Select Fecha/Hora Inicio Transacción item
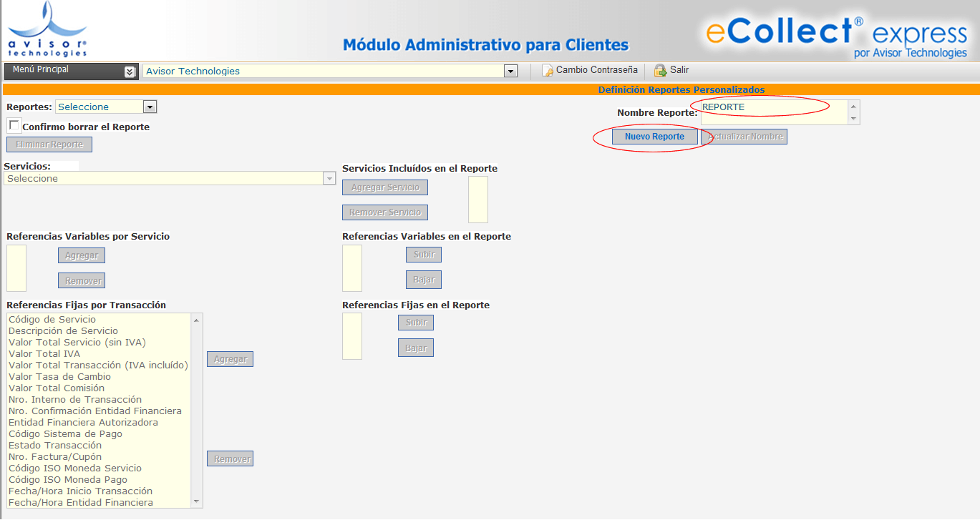980x520 pixels. click(99, 491)
